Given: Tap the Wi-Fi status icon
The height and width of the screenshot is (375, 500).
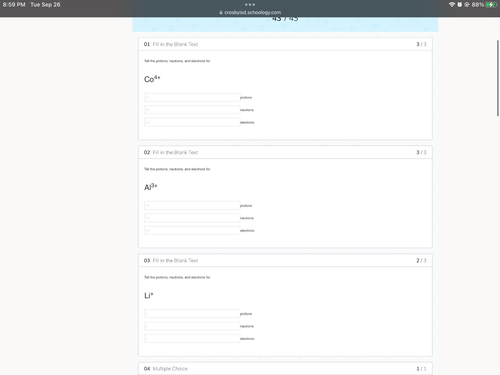Looking at the screenshot, I should (452, 5).
